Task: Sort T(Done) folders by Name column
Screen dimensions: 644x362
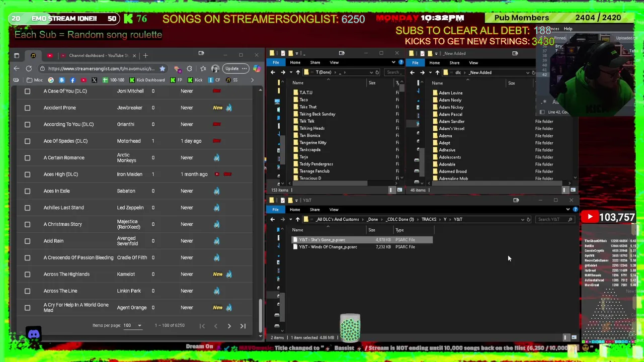Action: pyautogui.click(x=298, y=83)
